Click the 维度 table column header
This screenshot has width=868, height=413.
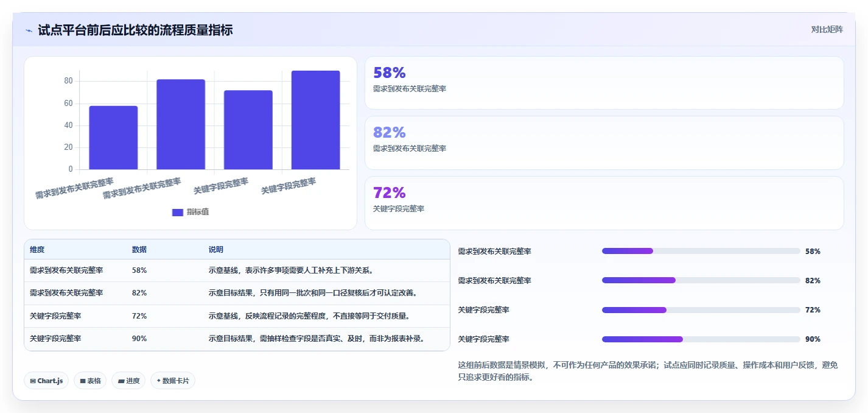37,250
